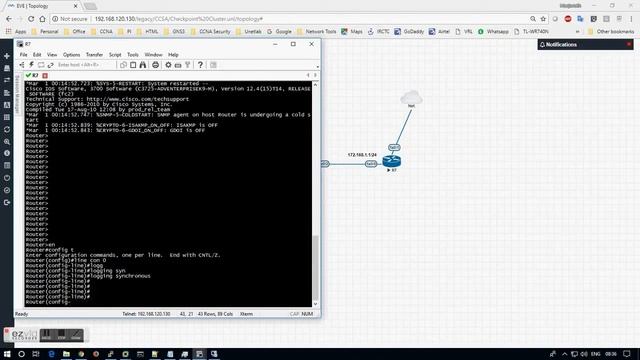This screenshot has width=640, height=360.
Task: Focus the Enter host input field
Action: (86, 65)
